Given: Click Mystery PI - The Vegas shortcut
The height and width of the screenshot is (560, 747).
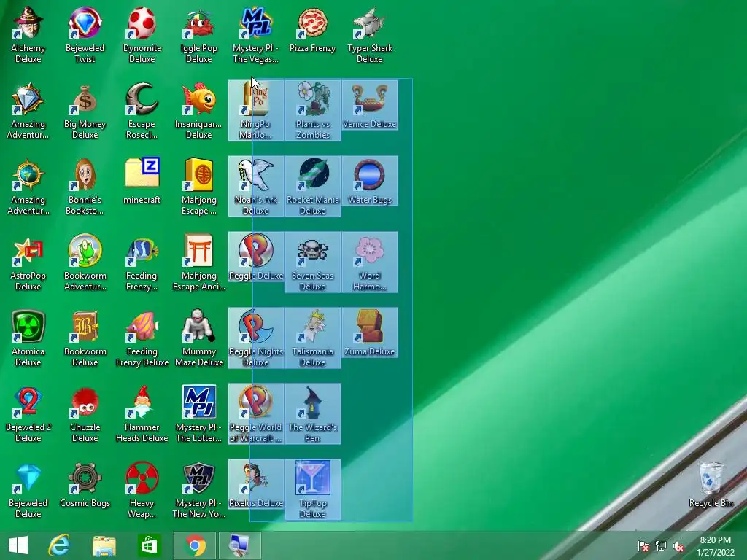Looking at the screenshot, I should click(x=256, y=35).
